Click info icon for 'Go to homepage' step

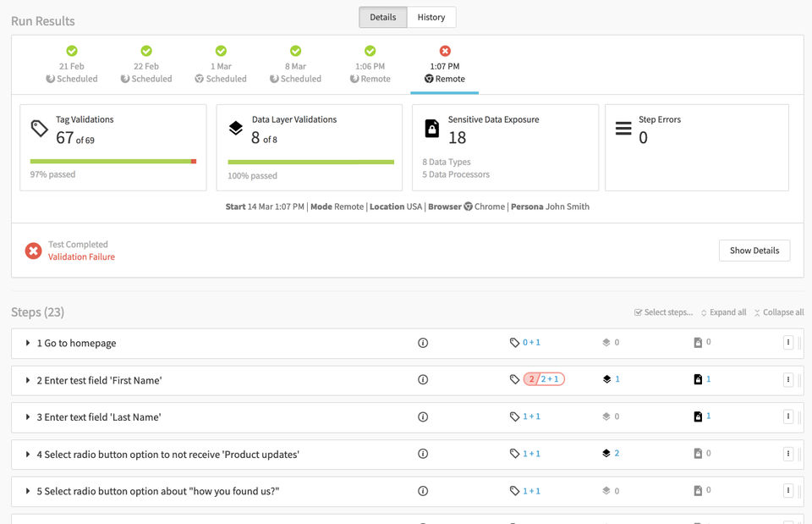423,343
